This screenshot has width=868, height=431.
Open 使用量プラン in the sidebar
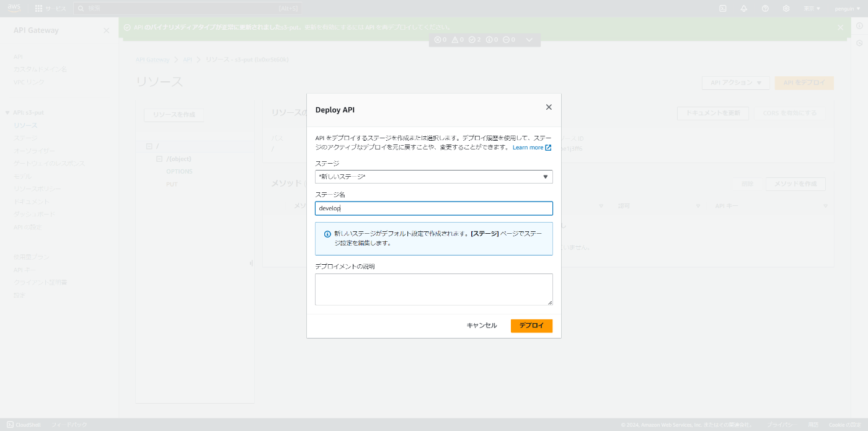point(31,257)
